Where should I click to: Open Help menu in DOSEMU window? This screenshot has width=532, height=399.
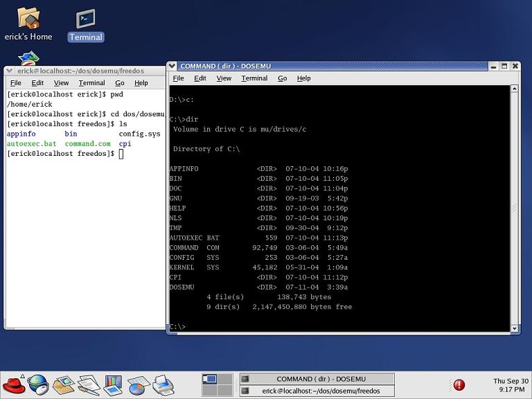click(x=303, y=78)
